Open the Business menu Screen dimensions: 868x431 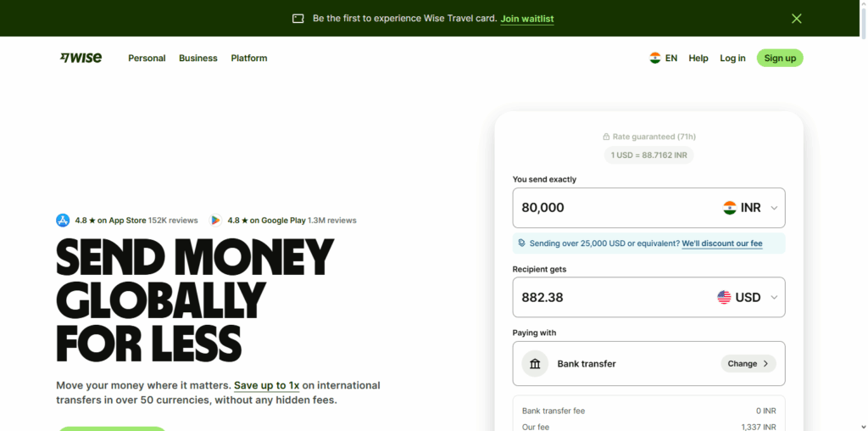[x=198, y=59]
